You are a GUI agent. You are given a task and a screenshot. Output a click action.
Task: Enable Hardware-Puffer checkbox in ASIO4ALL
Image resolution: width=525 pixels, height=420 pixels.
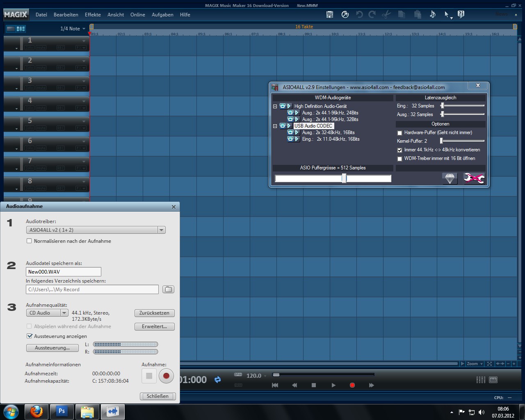pos(400,133)
